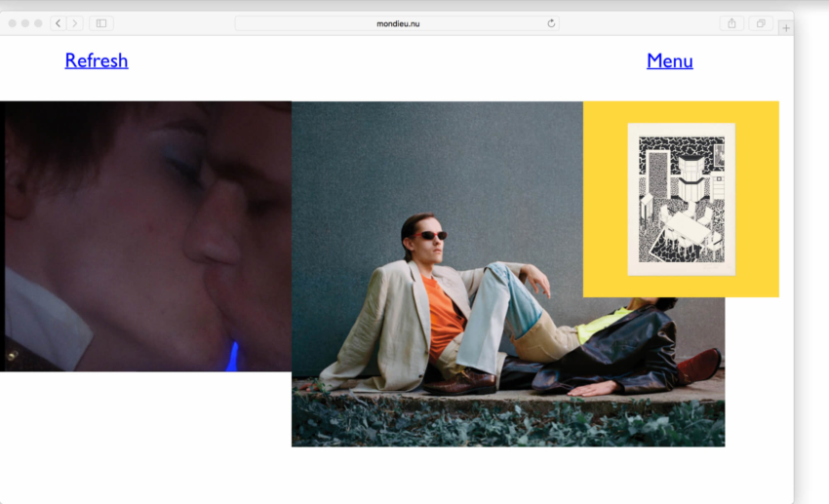Reload the page with address bar icon
This screenshot has height=504, width=829.
click(x=551, y=23)
